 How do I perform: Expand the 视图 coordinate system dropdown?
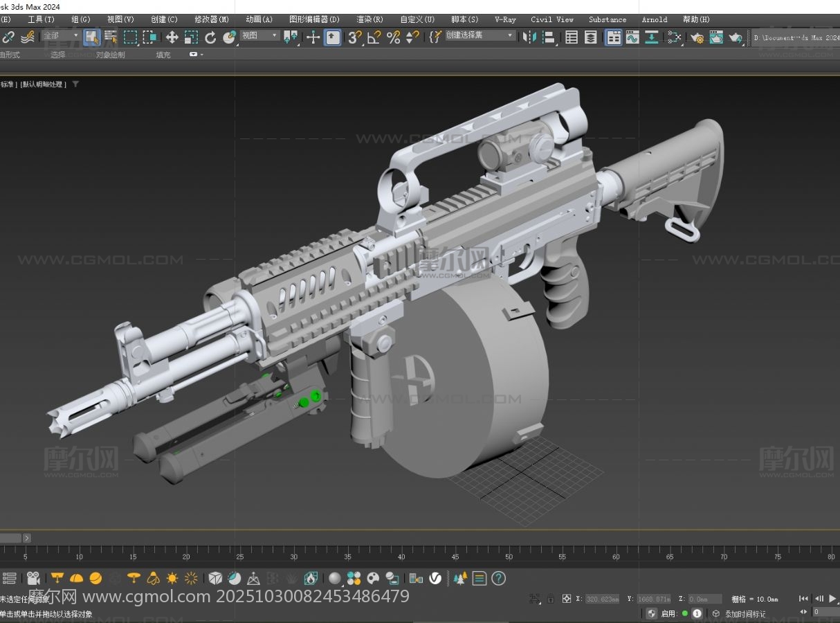click(259, 35)
